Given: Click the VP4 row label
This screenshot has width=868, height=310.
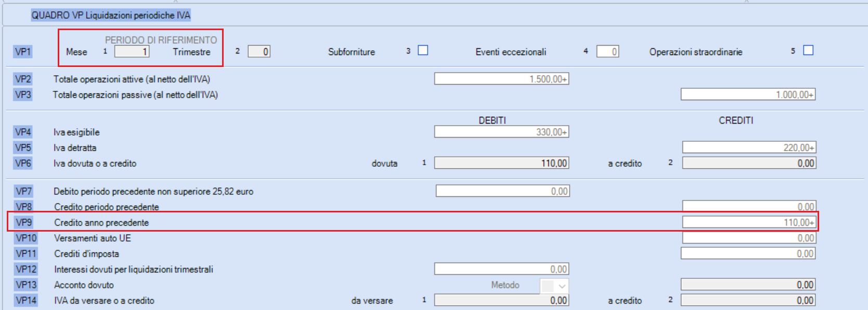Looking at the screenshot, I should (x=23, y=132).
